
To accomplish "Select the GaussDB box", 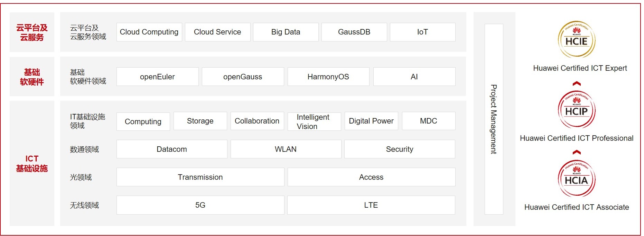I will tap(354, 32).
